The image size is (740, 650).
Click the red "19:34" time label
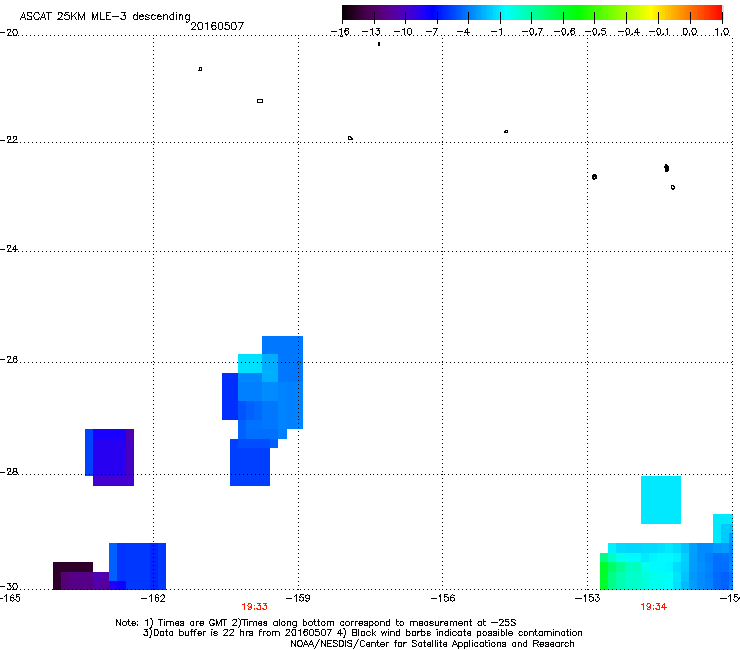point(654,607)
